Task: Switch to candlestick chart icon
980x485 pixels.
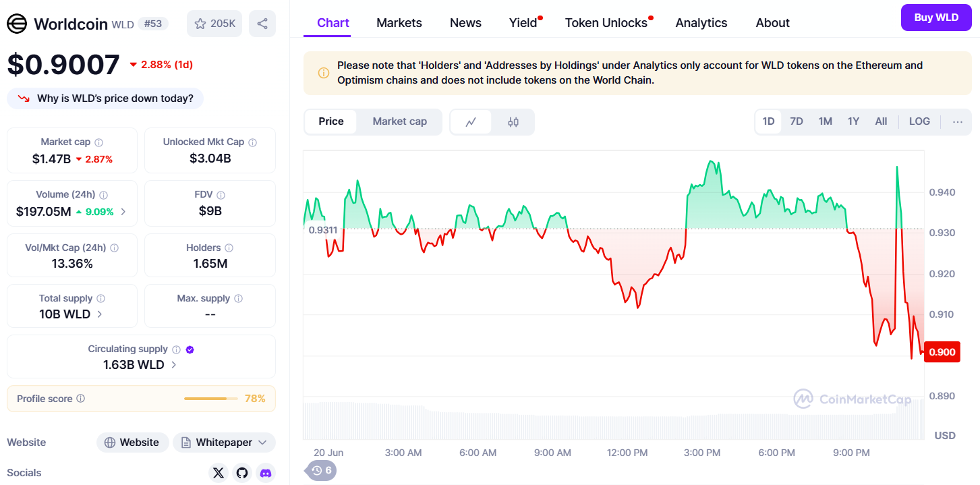Action: 513,121
